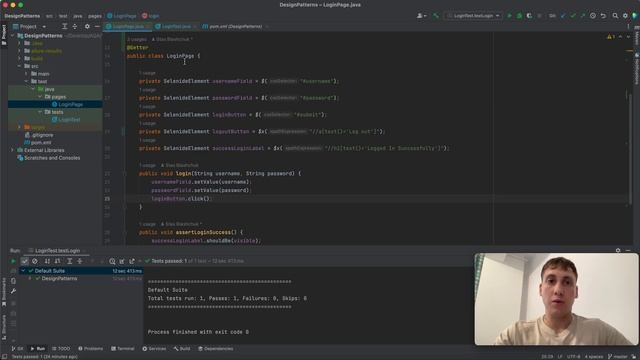640x360 pixels.
Task: Collapse the src folder in project tree
Action: 19,66
